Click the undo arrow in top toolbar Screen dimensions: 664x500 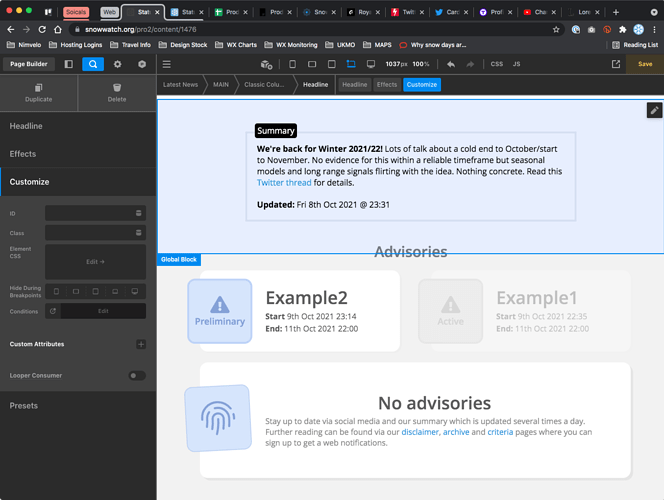[x=450, y=64]
